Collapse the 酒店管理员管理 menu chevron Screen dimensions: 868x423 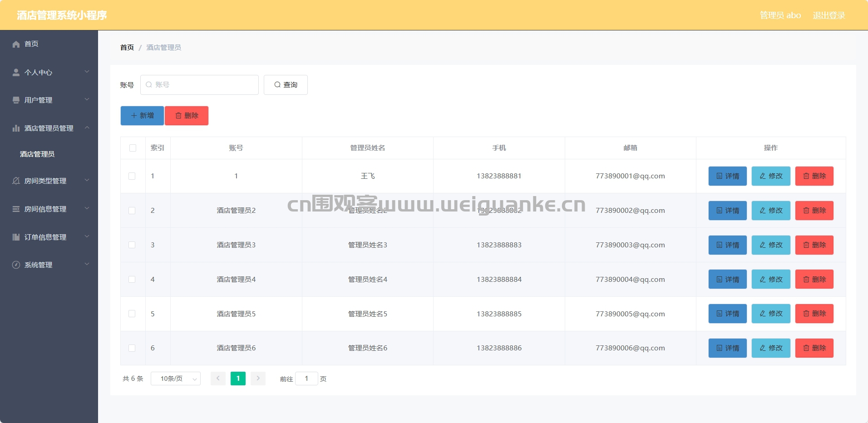87,128
